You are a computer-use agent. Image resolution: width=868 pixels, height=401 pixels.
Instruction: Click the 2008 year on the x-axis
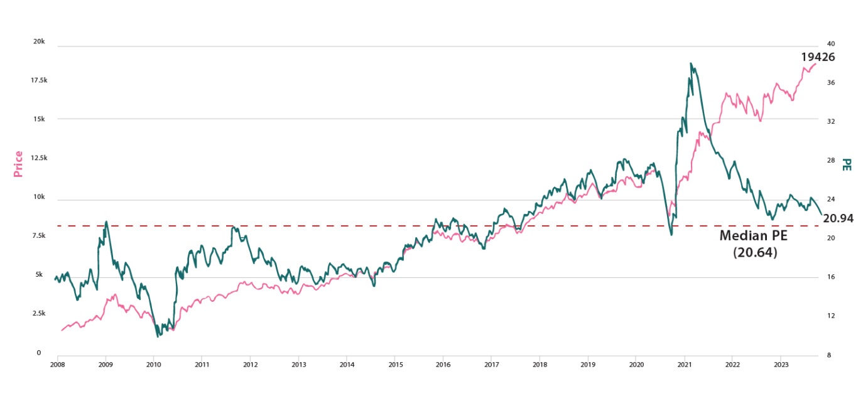click(x=57, y=364)
